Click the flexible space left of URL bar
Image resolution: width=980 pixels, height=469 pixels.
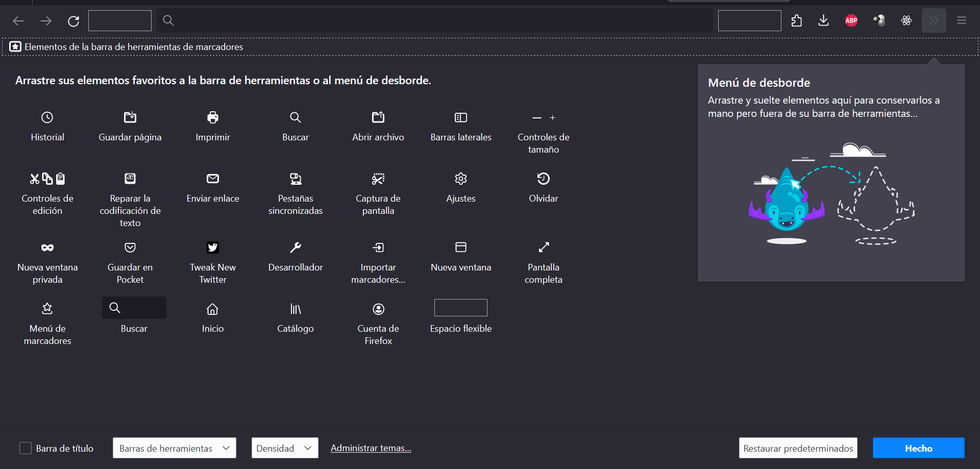(x=120, y=20)
